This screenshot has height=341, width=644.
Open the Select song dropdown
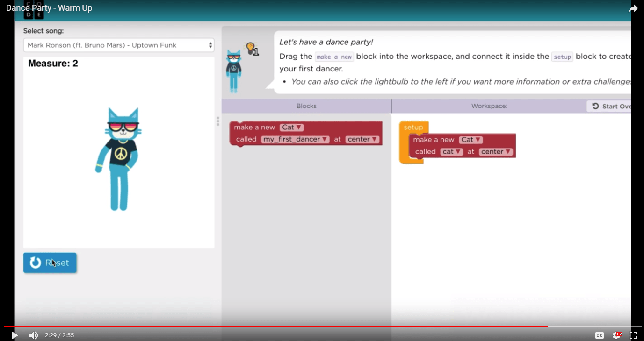119,45
